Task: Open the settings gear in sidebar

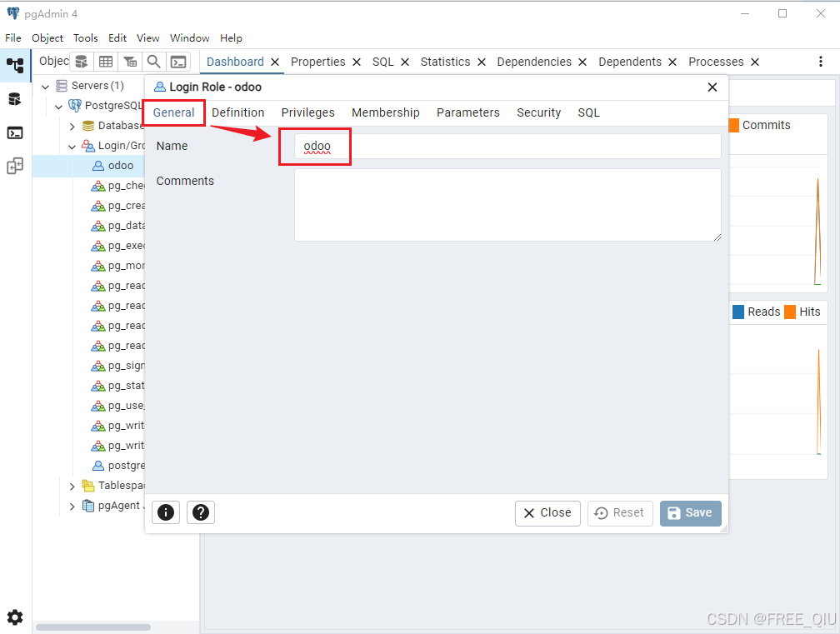Action: pyautogui.click(x=15, y=617)
